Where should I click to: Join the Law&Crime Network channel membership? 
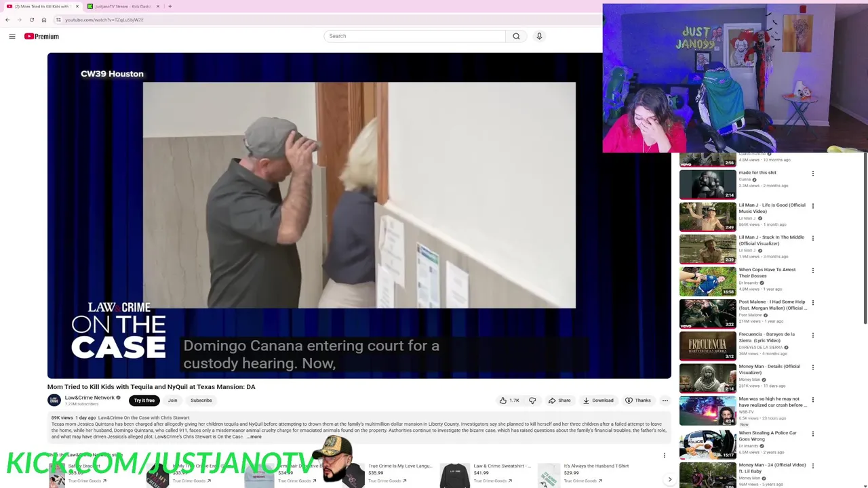[172, 401]
